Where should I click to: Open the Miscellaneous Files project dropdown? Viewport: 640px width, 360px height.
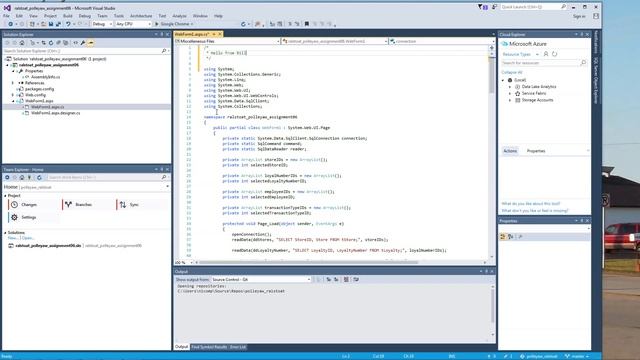click(x=227, y=41)
